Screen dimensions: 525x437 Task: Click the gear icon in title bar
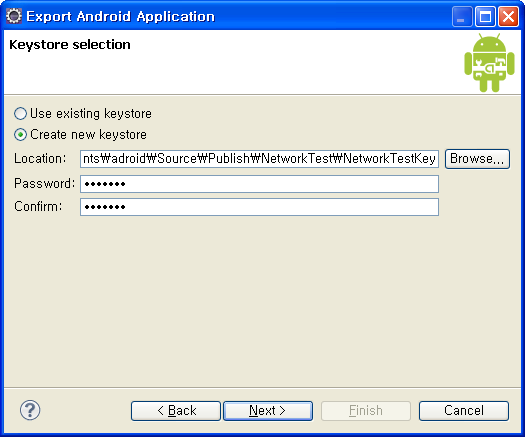14,16
